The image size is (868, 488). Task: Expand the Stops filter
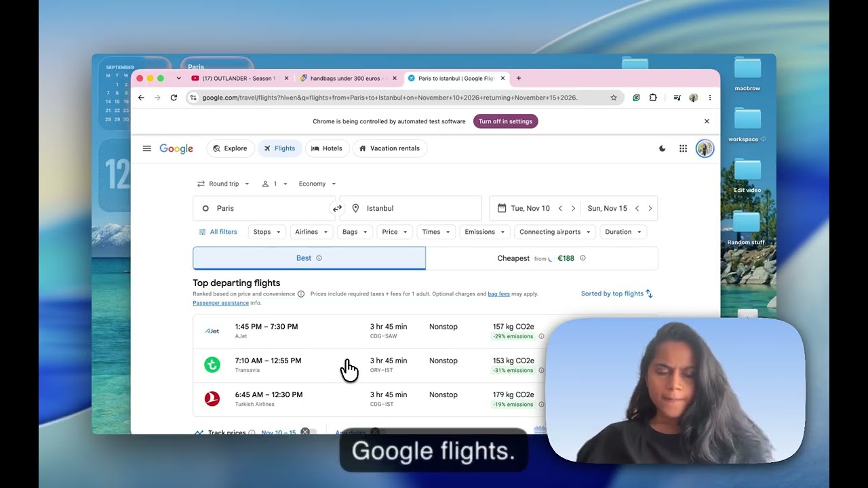pyautogui.click(x=267, y=232)
